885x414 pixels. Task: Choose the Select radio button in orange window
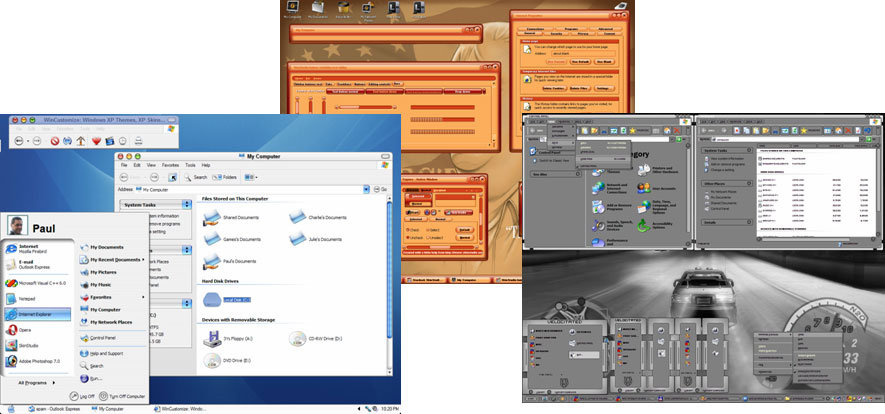427,230
